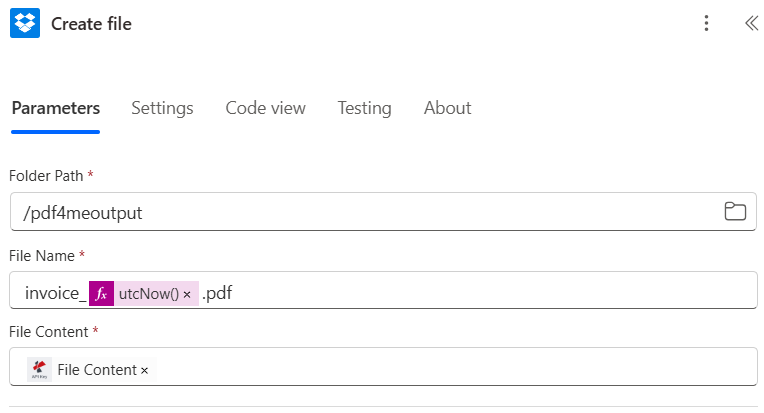Open the three-dot more options menu
The image size is (764, 413).
[x=706, y=23]
